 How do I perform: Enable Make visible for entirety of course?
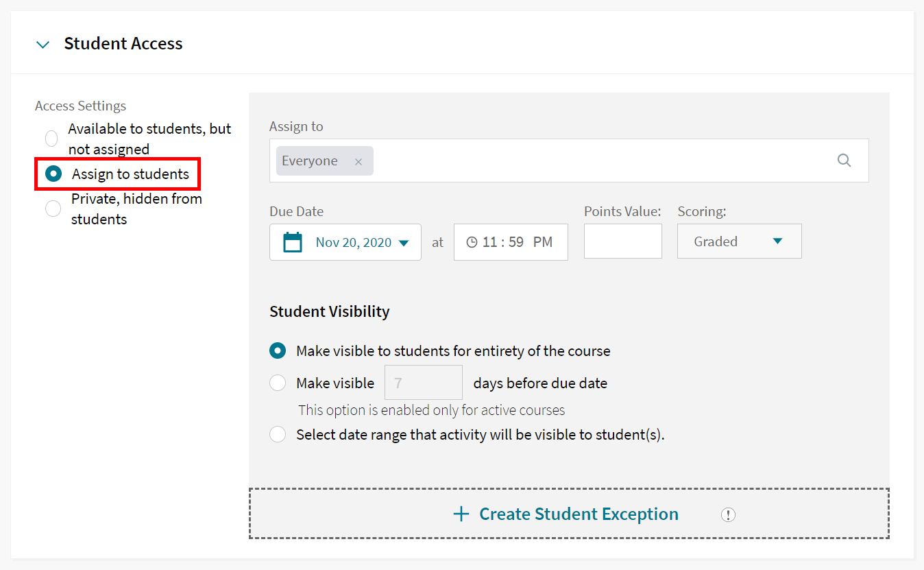coord(278,351)
